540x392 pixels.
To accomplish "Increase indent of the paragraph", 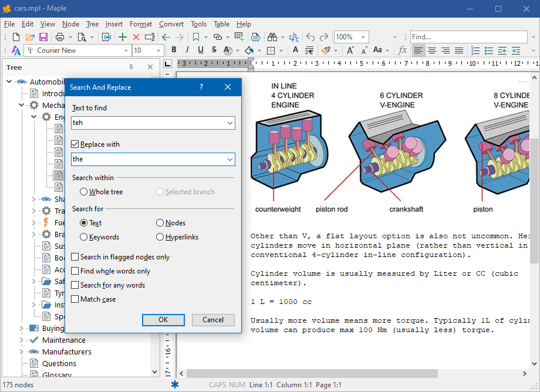I will [x=516, y=50].
